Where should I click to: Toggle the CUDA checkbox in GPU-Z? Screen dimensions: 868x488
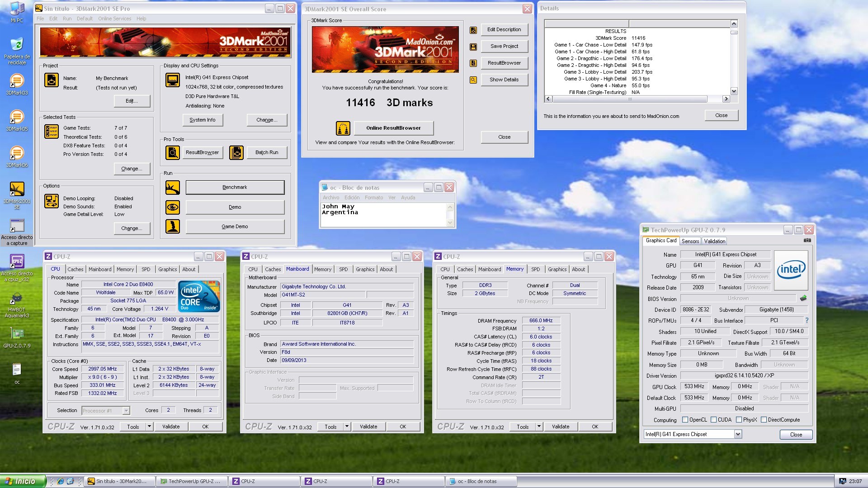713,420
